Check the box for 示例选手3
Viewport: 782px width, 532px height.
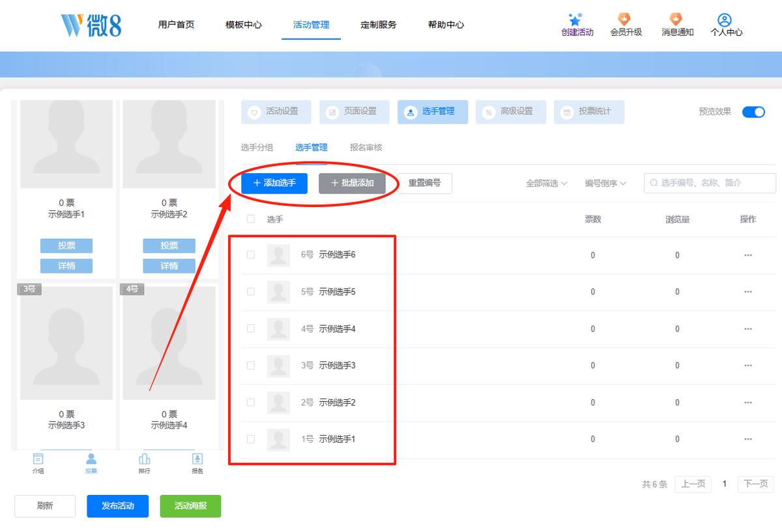pyautogui.click(x=251, y=365)
